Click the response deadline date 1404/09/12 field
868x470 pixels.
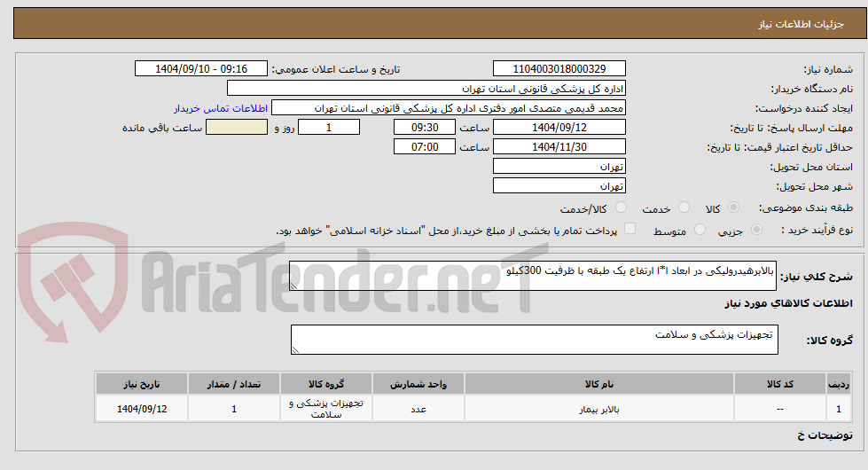[559, 128]
